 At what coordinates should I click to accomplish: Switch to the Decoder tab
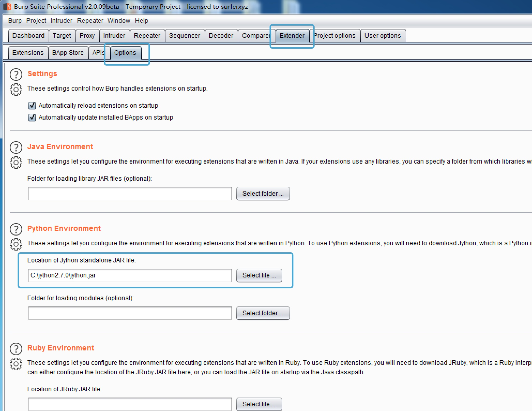coord(221,36)
